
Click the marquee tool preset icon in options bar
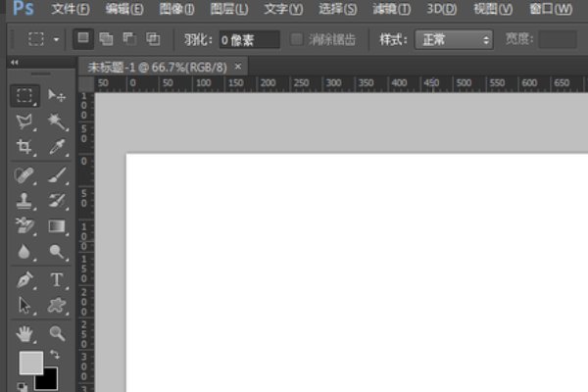[x=36, y=39]
